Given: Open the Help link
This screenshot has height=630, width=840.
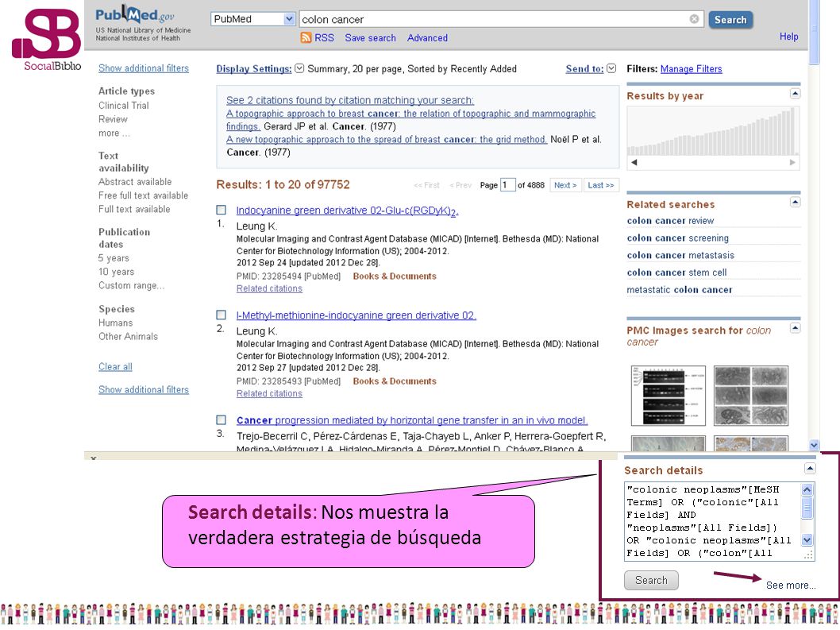Looking at the screenshot, I should coord(788,37).
